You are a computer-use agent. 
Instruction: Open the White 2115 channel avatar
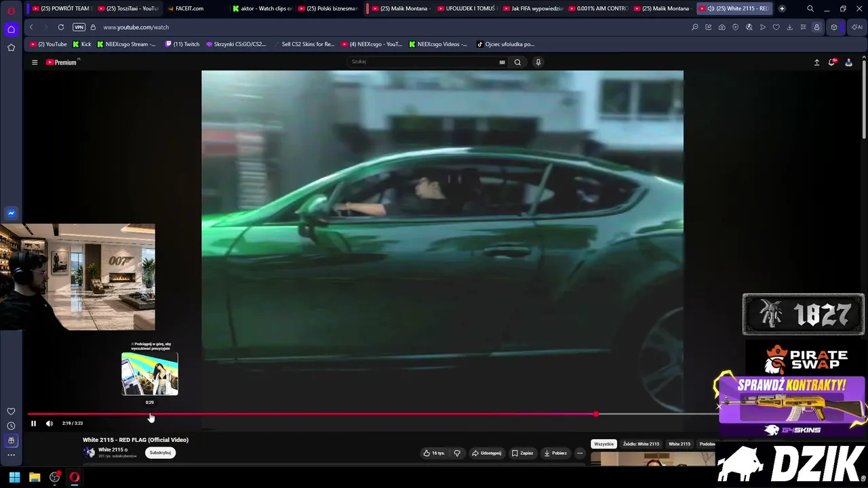coord(89,452)
